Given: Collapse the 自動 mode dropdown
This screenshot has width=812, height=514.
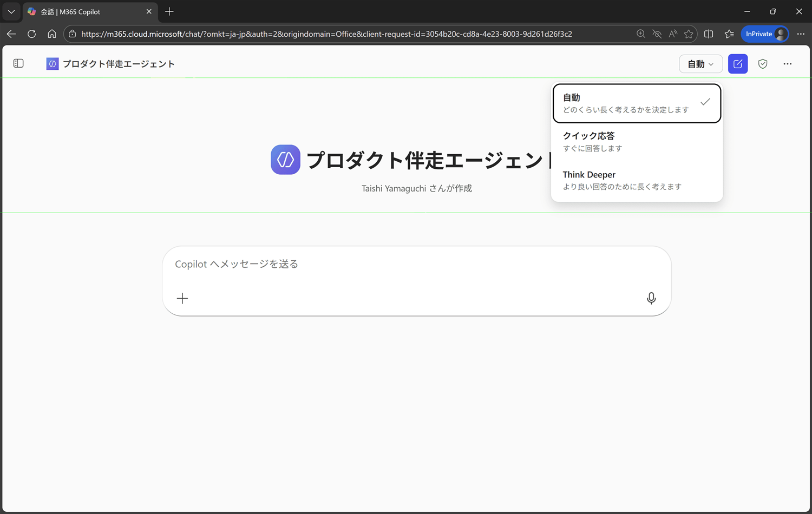Looking at the screenshot, I should [x=700, y=64].
